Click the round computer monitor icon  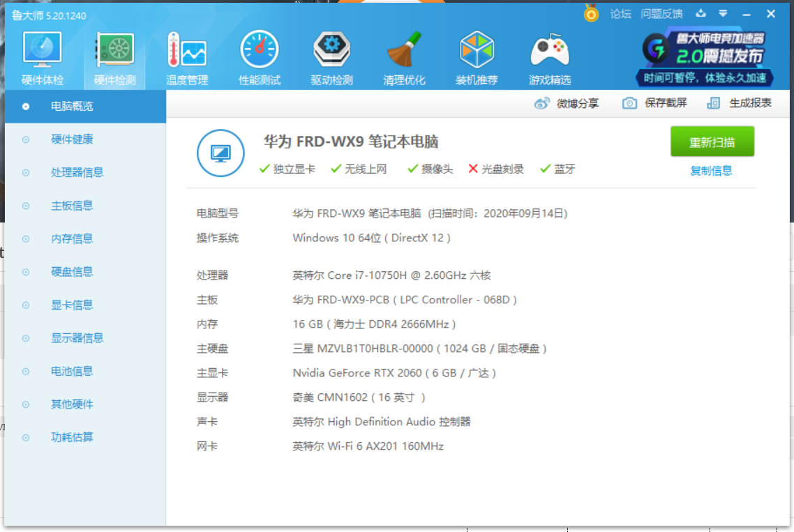pyautogui.click(x=220, y=153)
